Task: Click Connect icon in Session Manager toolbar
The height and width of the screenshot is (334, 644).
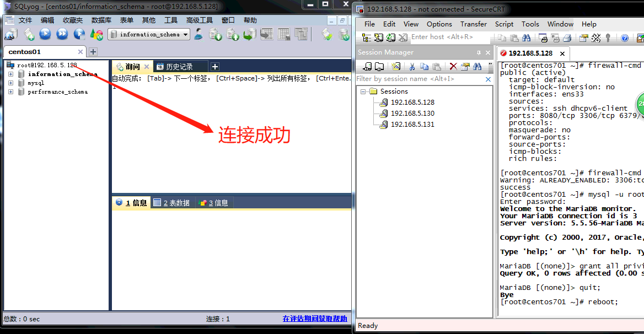Action: 368,67
